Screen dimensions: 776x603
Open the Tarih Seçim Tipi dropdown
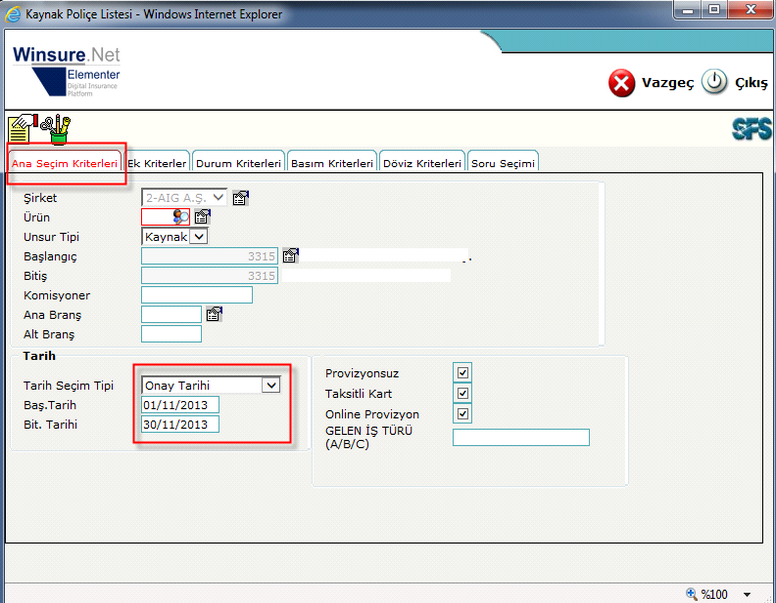click(x=270, y=385)
